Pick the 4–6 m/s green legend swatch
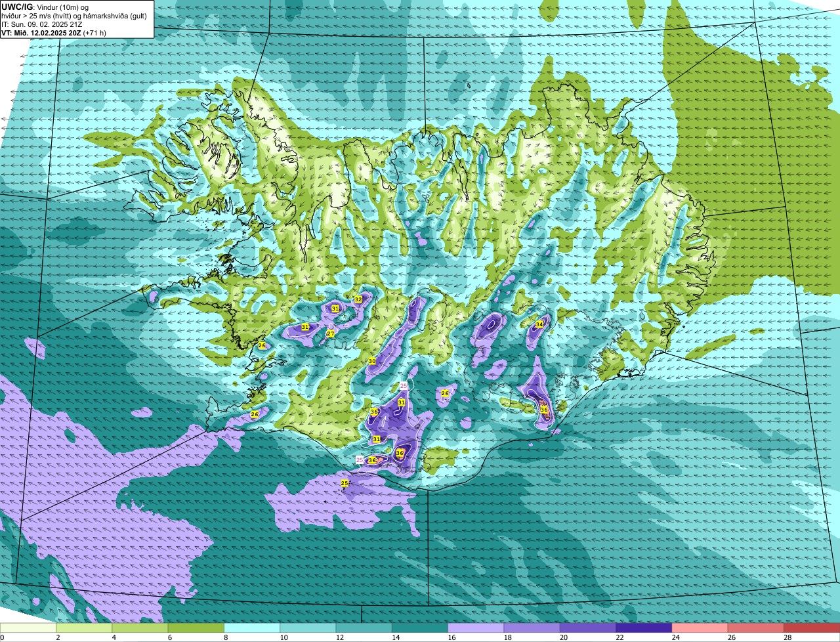The image size is (840, 642). (x=140, y=628)
